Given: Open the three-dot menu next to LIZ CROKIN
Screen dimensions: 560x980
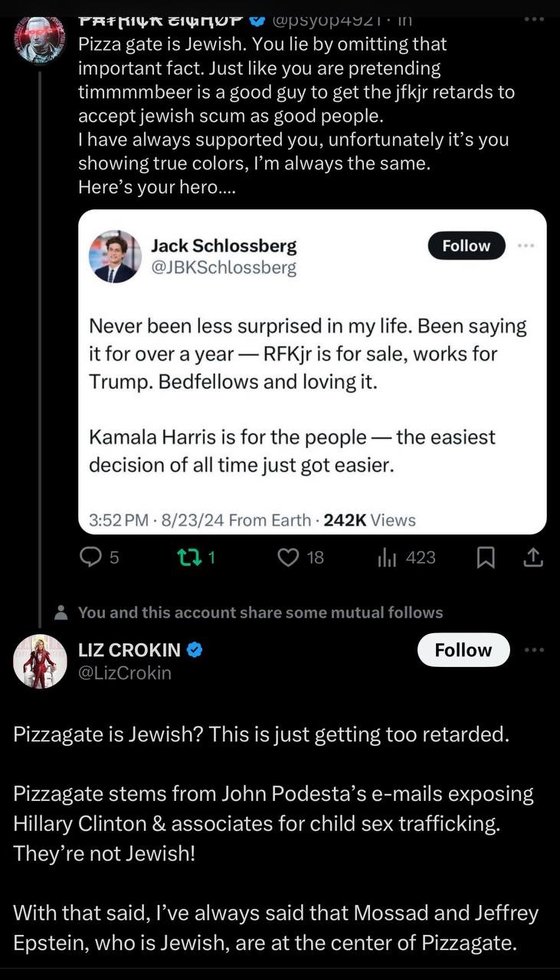Looking at the screenshot, I should (x=533, y=650).
